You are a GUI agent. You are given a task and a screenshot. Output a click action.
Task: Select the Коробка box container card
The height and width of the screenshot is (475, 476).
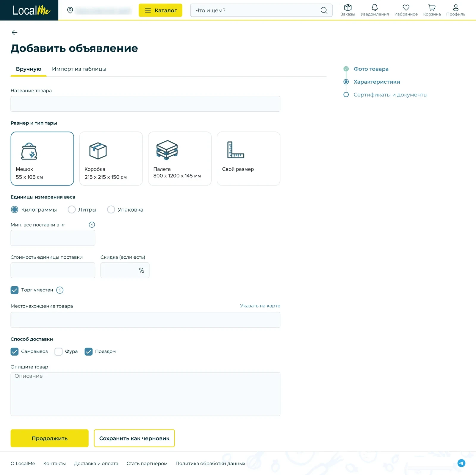tap(111, 159)
